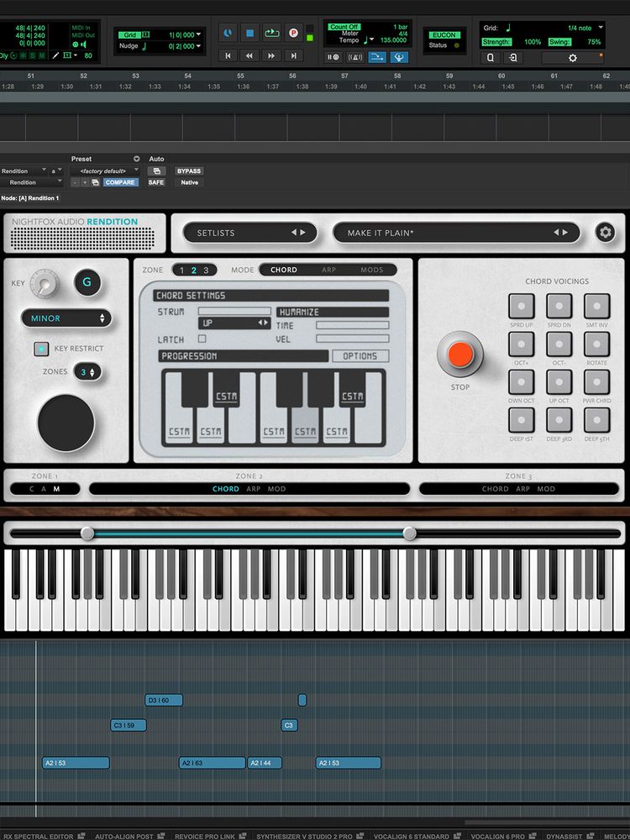Click the online/play transport icon
630x840 pixels.
(228, 34)
